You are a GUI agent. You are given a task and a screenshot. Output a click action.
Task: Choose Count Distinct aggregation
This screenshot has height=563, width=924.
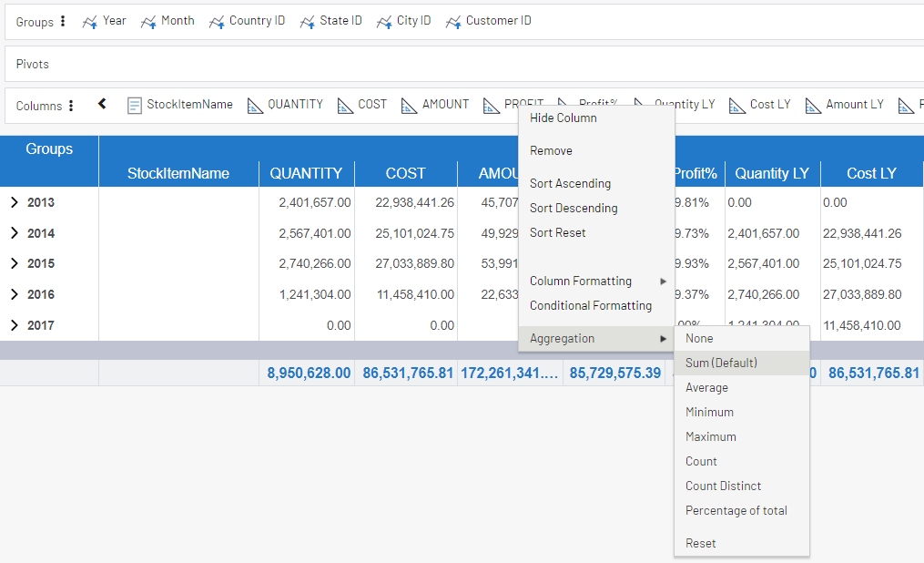723,486
